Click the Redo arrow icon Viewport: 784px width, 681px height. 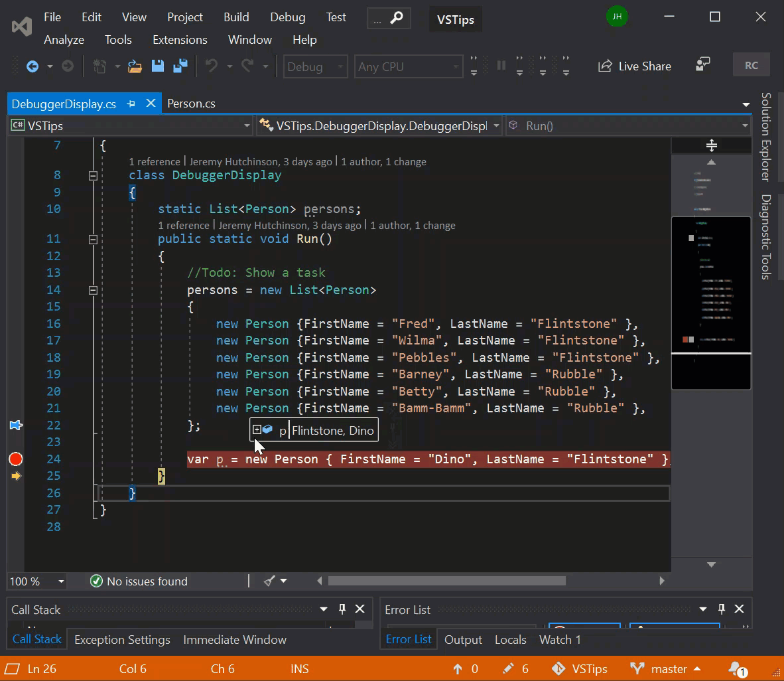pyautogui.click(x=247, y=66)
